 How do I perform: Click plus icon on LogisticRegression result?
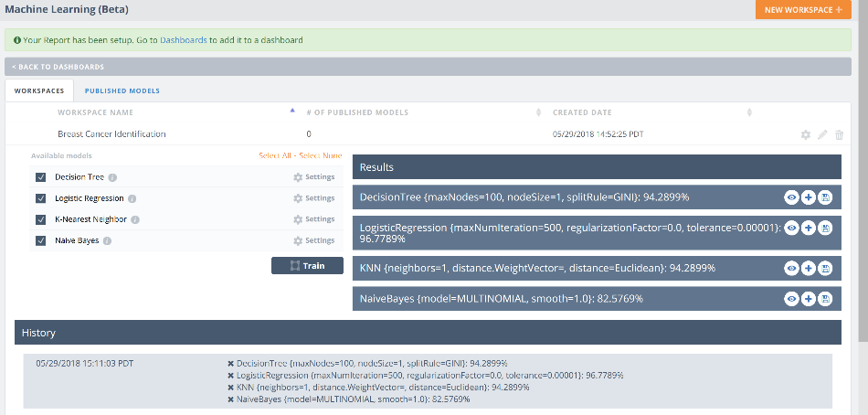809,228
